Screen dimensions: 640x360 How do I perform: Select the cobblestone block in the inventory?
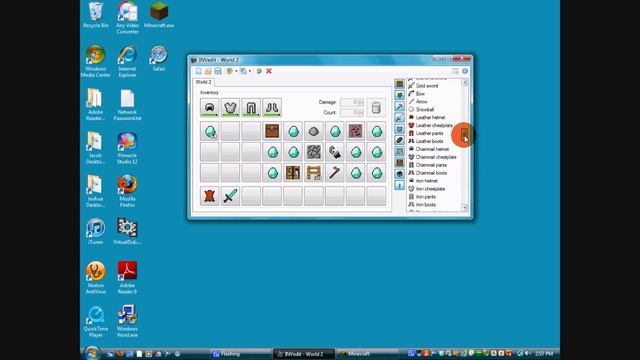[313, 152]
